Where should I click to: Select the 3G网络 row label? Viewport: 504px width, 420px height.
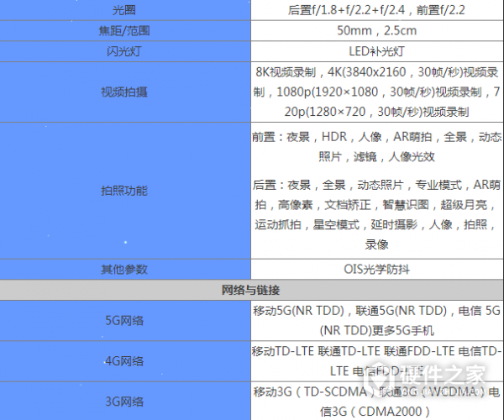123,402
